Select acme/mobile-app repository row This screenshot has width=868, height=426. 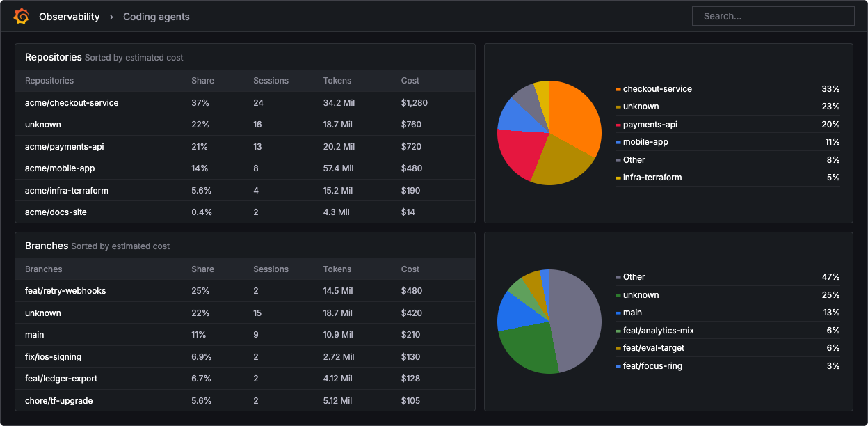click(245, 168)
